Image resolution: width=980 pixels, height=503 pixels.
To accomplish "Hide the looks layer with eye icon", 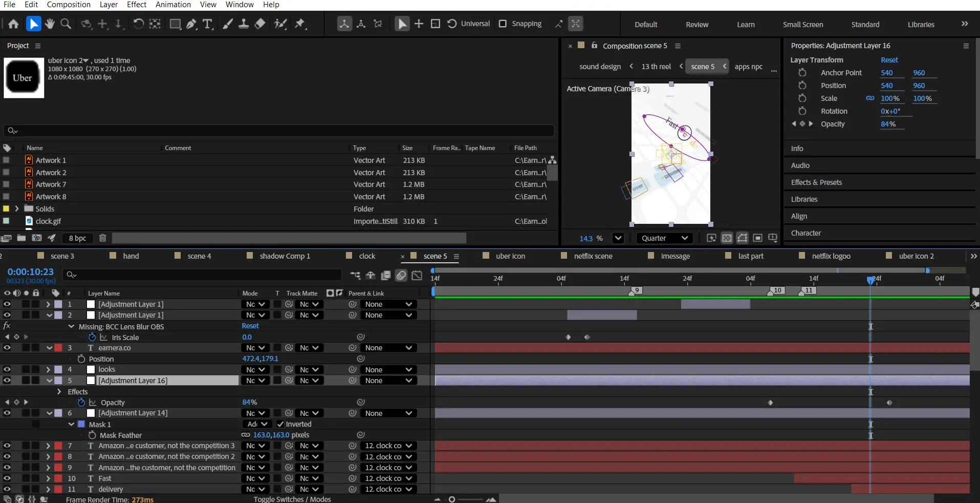I will pyautogui.click(x=7, y=369).
